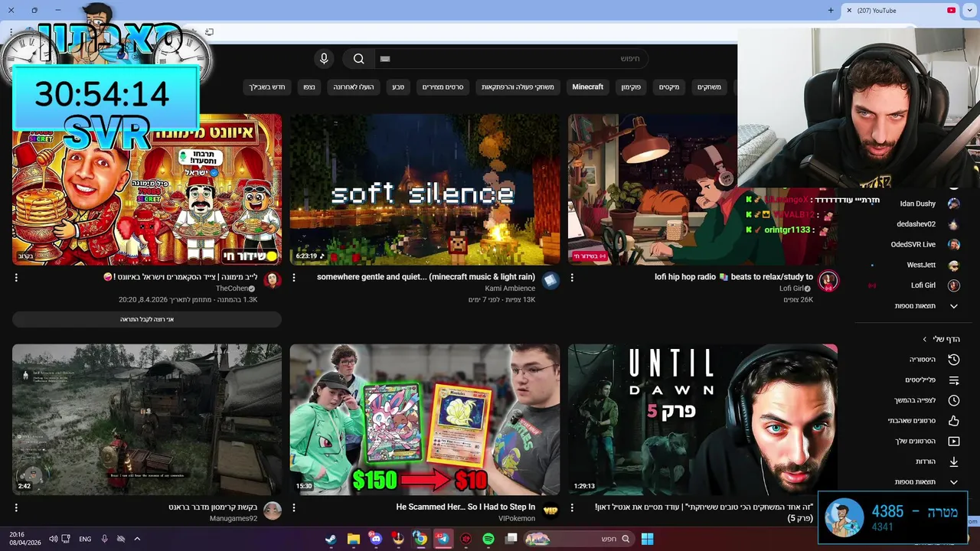
Task: Open options menu for somewhere gentle and quiet video
Action: (x=294, y=278)
